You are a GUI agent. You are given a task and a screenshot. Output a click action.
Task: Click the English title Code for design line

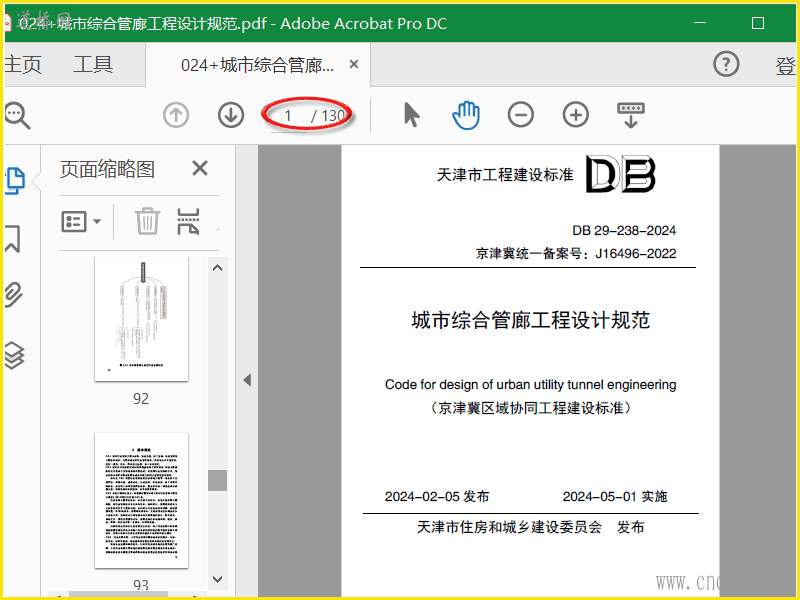tap(531, 385)
